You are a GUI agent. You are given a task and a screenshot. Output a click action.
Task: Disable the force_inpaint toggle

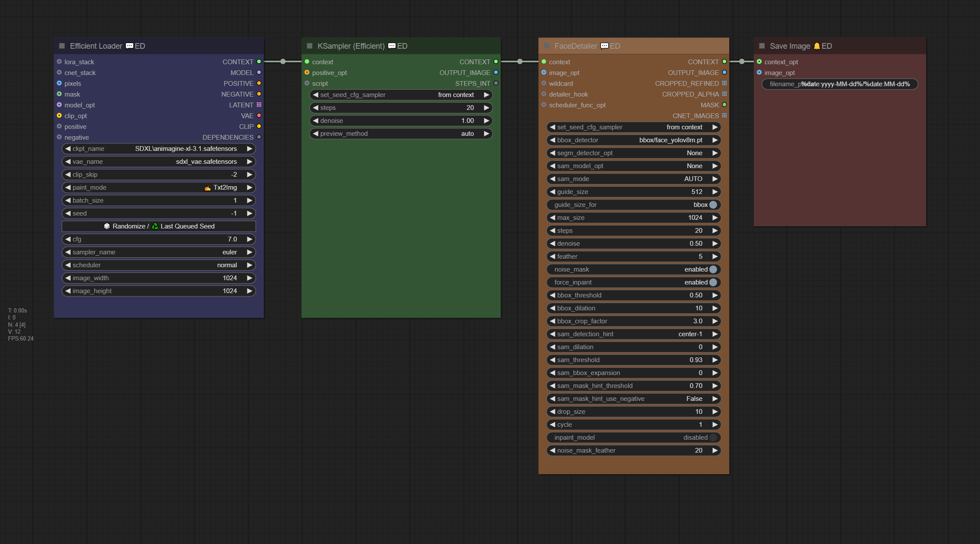(x=713, y=282)
